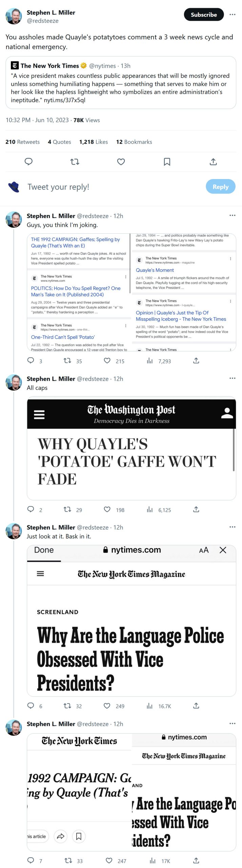Share the main tweet via share icon

tap(213, 162)
